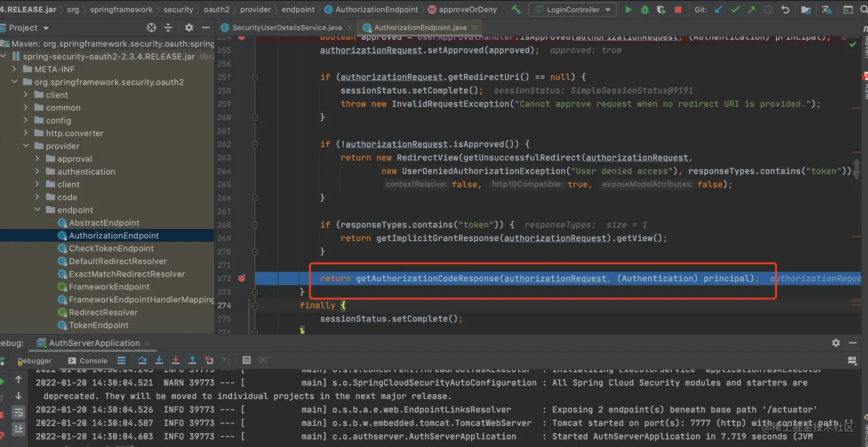This screenshot has width=868, height=447.
Task: Push commits with Git green arrow
Action: point(752,10)
